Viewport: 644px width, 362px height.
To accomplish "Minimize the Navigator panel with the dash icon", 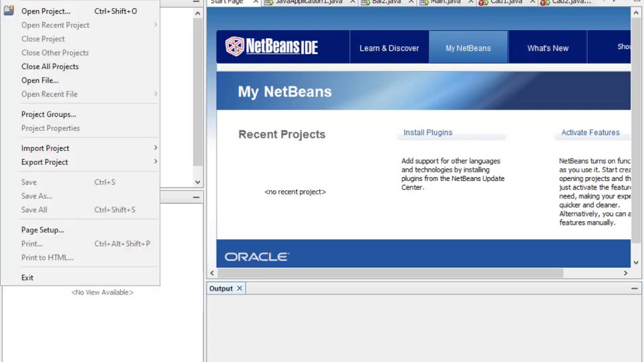I will click(196, 197).
